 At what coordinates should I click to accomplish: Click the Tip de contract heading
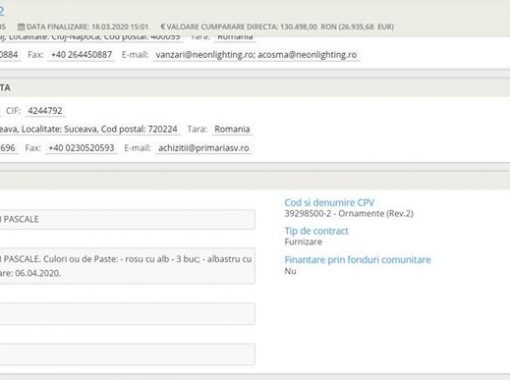[316, 231]
